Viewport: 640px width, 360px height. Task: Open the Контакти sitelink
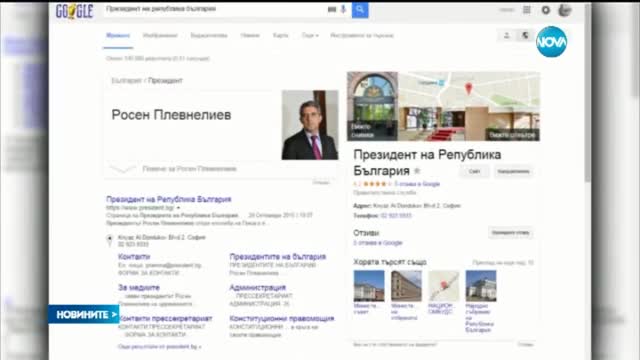(134, 257)
